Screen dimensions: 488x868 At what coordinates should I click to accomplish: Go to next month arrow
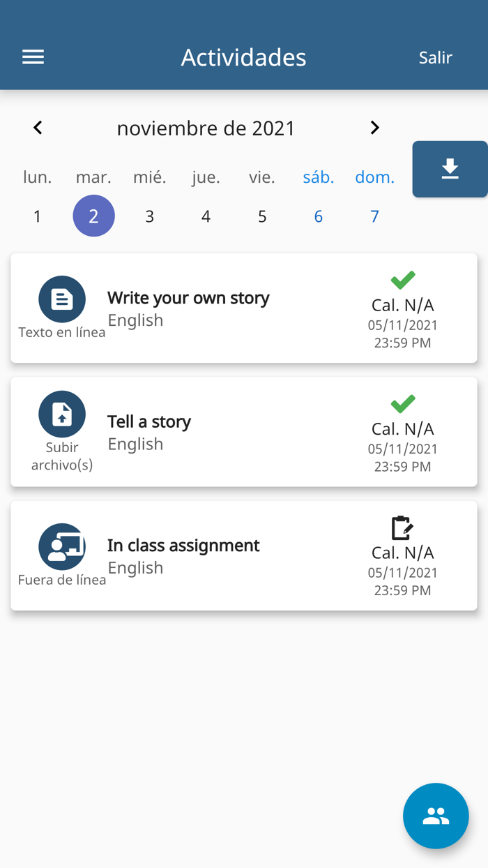(x=374, y=128)
